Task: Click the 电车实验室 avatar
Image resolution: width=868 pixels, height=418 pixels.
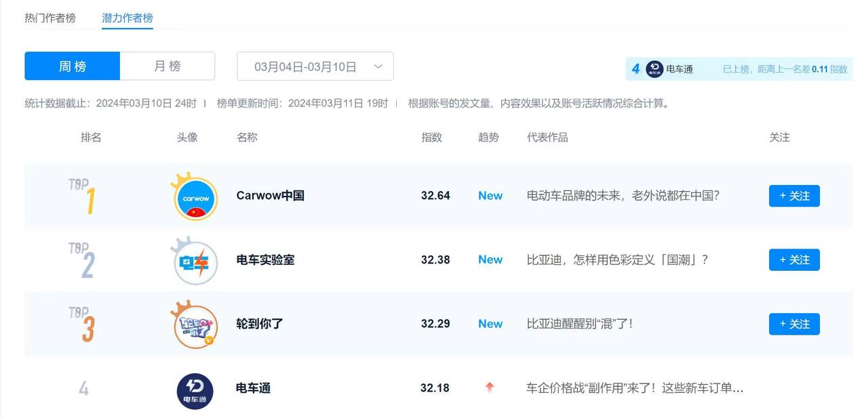Action: pyautogui.click(x=195, y=262)
